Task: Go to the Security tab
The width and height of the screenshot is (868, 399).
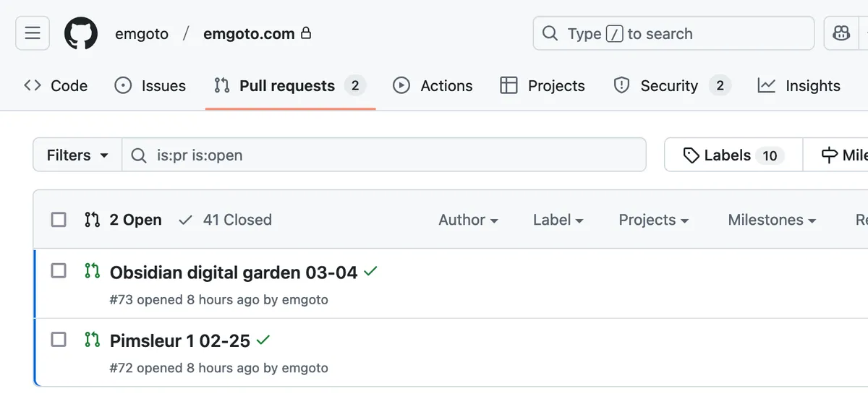Action: coord(669,85)
